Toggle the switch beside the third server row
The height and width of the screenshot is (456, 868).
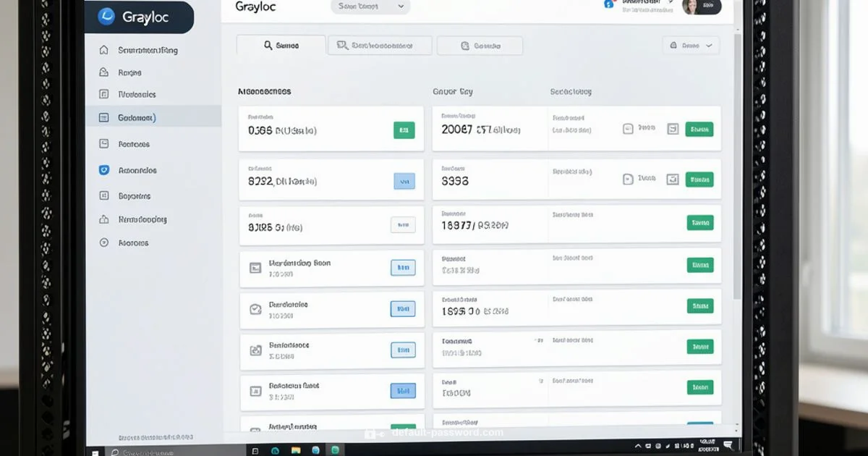pyautogui.click(x=673, y=224)
